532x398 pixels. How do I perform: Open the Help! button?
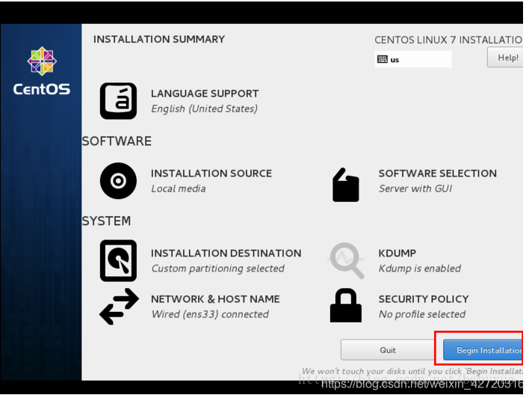pyautogui.click(x=505, y=58)
